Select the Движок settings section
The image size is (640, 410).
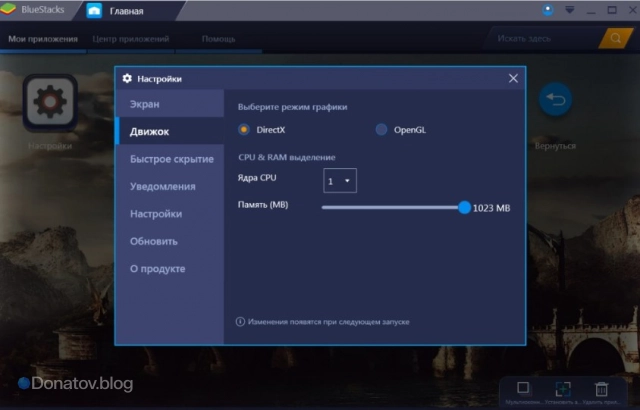pos(170,131)
